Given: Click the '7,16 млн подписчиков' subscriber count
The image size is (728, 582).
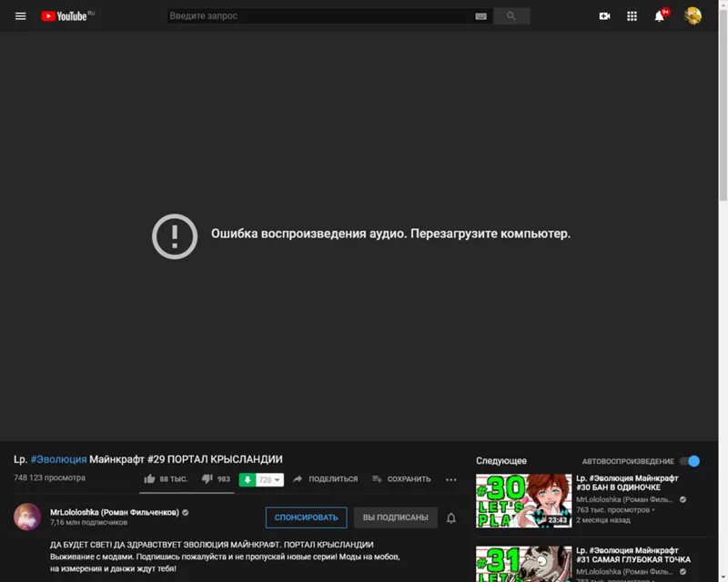Looking at the screenshot, I should click(x=88, y=522).
